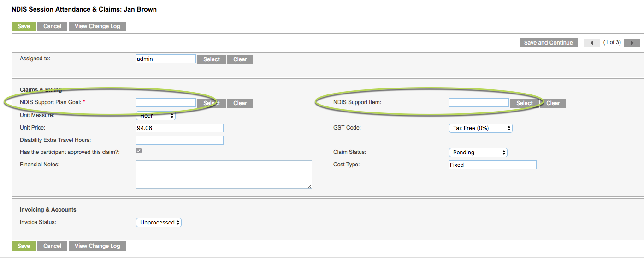Clear the Assigned to field

tap(240, 59)
